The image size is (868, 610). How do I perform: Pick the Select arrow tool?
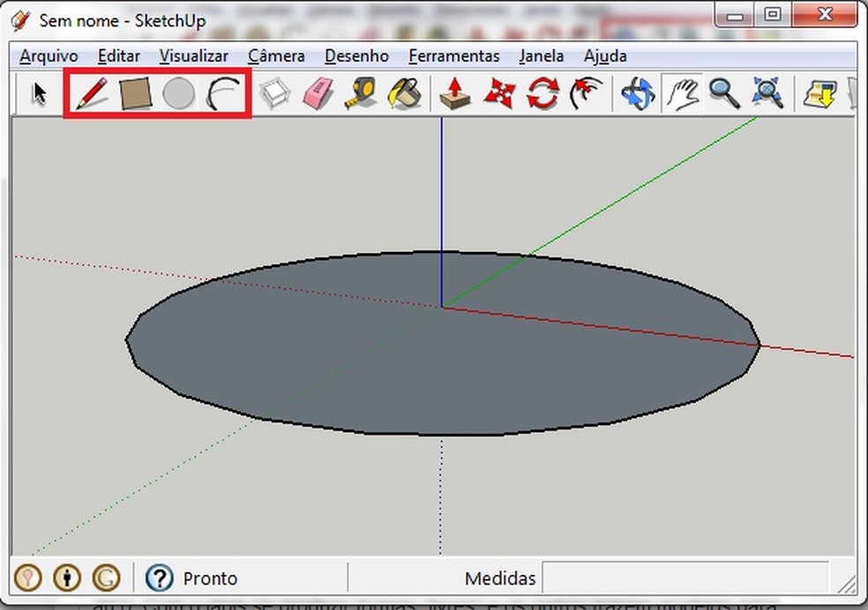[39, 93]
